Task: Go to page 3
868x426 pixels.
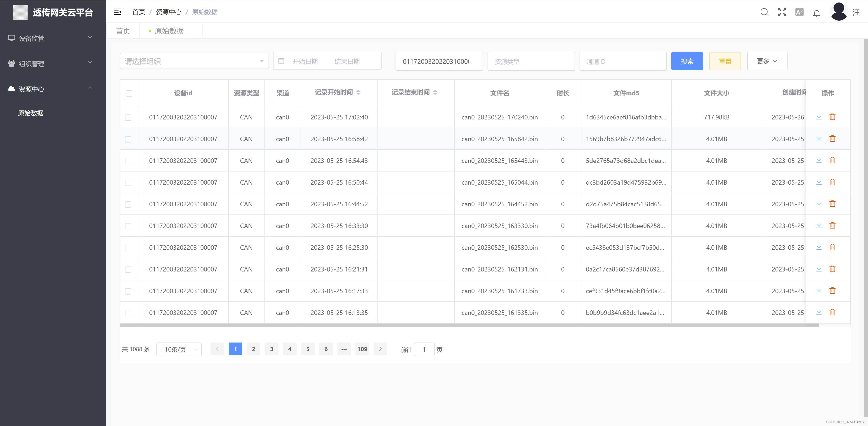Action: (271, 349)
